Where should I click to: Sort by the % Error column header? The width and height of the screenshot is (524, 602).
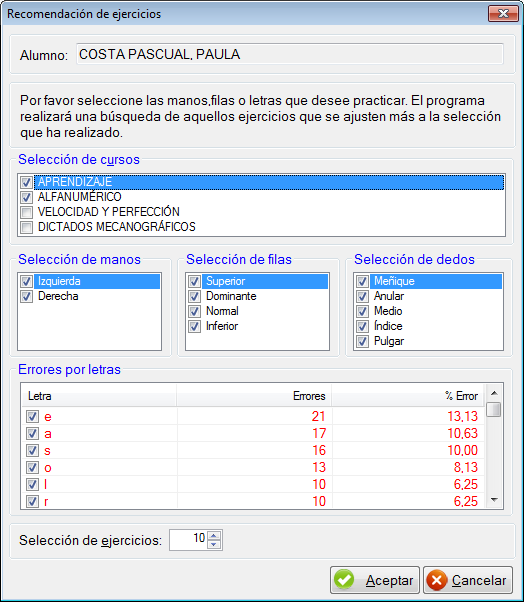408,396
